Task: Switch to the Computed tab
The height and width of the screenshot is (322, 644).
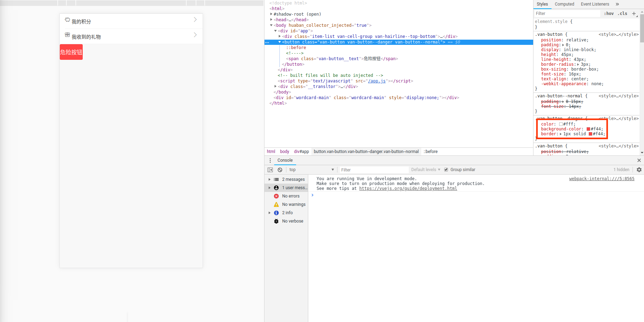Action: [x=564, y=4]
